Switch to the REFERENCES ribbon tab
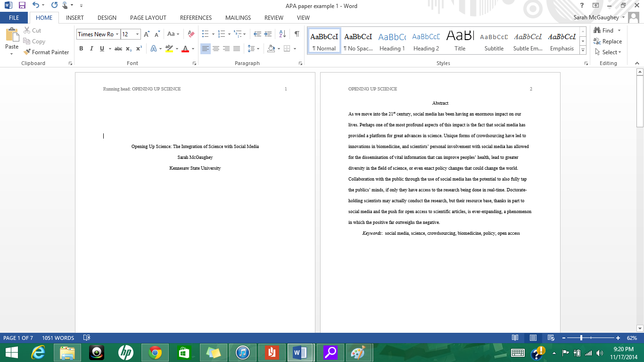Viewport: 644px width, 362px height. (196, 17)
